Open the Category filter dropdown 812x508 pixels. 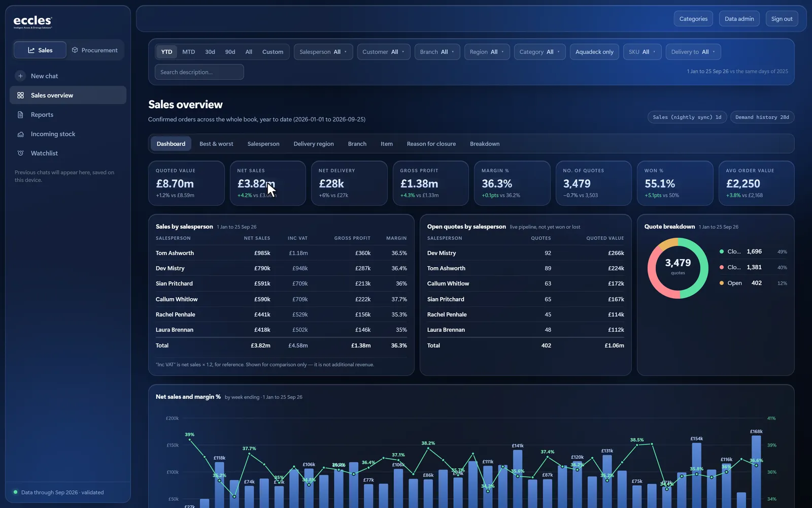540,52
